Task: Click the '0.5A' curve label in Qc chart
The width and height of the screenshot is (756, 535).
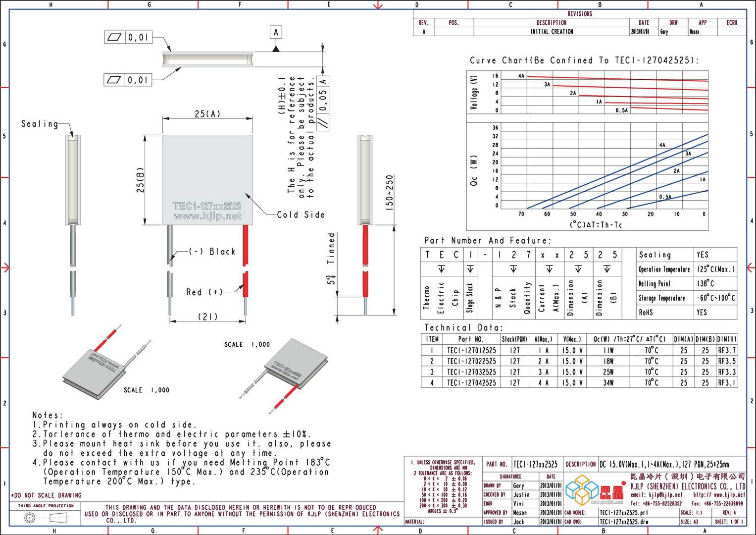Action: (665, 197)
